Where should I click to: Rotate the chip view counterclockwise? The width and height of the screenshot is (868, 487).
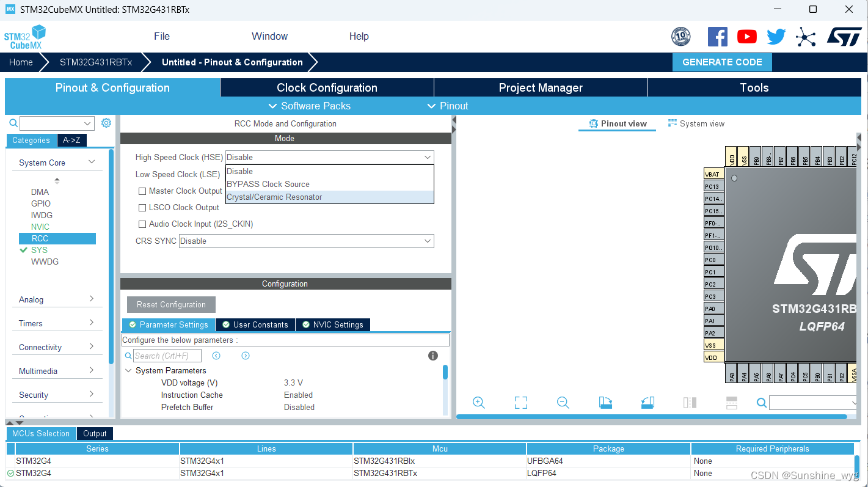pyautogui.click(x=647, y=403)
